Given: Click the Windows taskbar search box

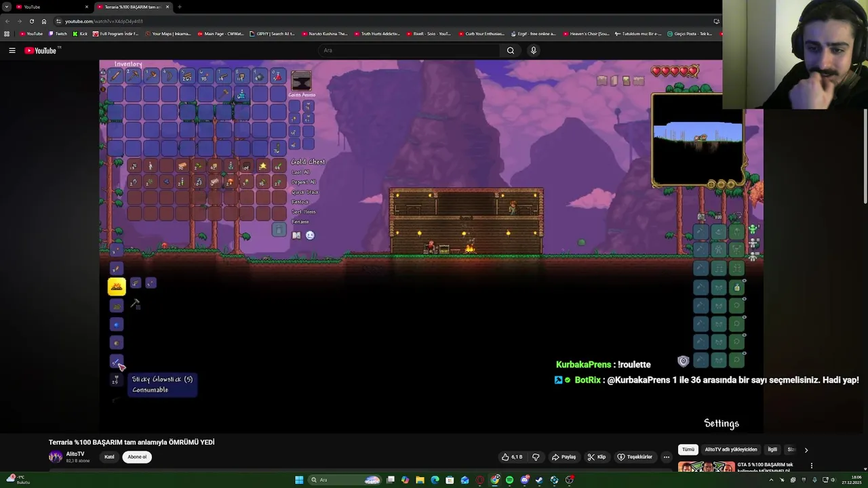Looking at the screenshot, I should pos(344,480).
